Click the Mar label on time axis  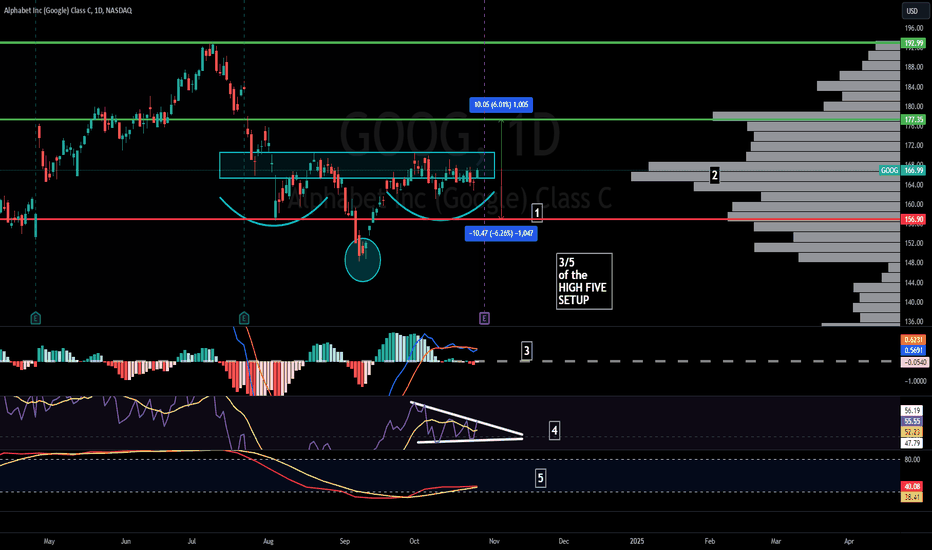pyautogui.click(x=776, y=541)
